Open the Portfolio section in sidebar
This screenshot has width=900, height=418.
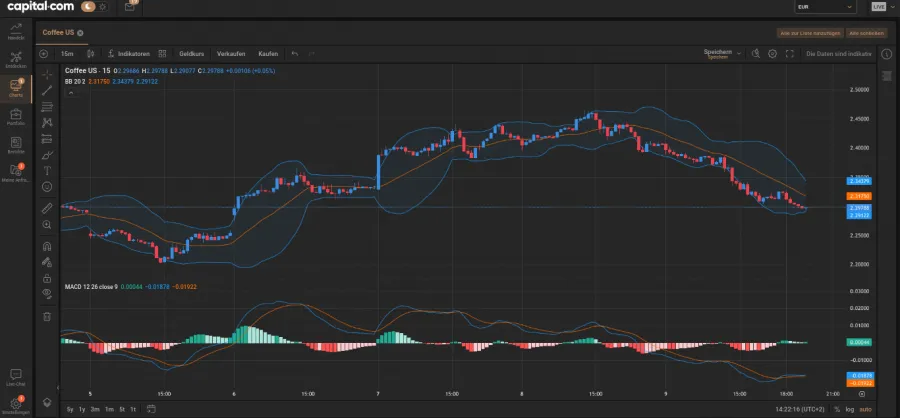[15, 117]
